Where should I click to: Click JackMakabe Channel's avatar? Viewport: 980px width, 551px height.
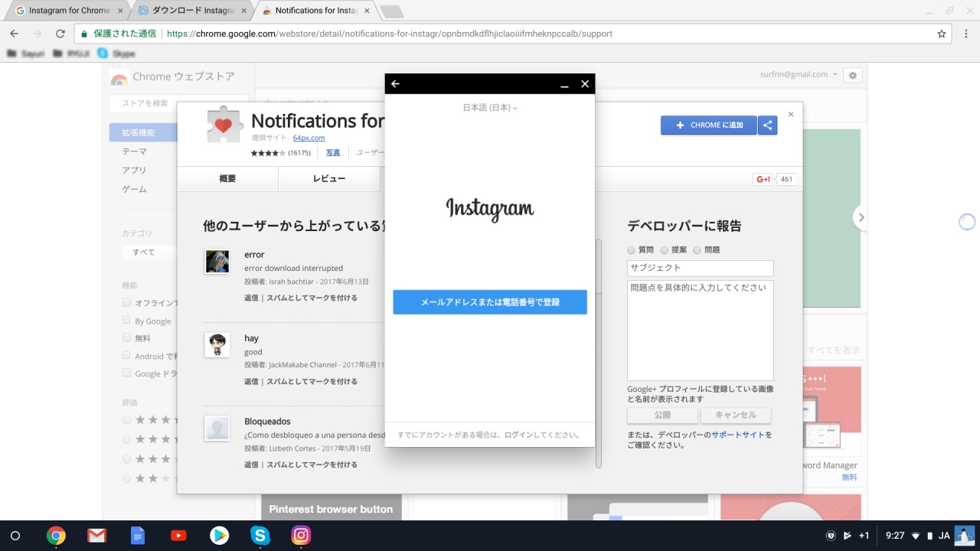tap(217, 344)
